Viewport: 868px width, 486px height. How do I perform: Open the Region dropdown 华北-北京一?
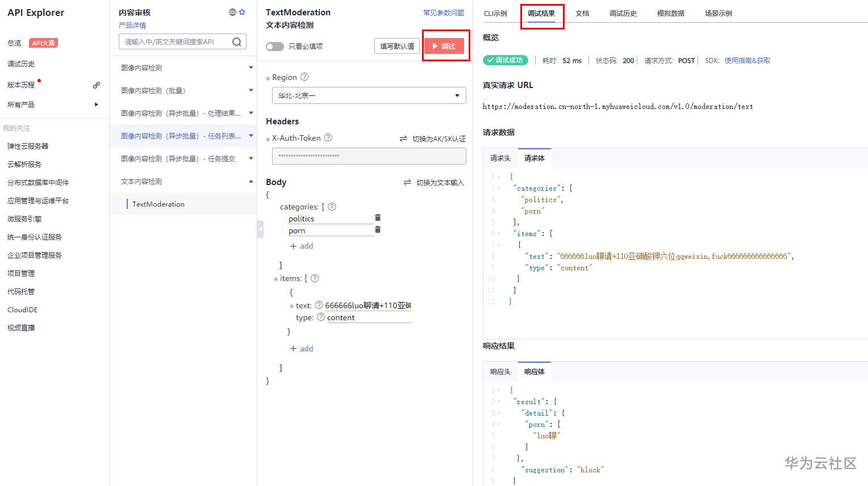point(369,95)
